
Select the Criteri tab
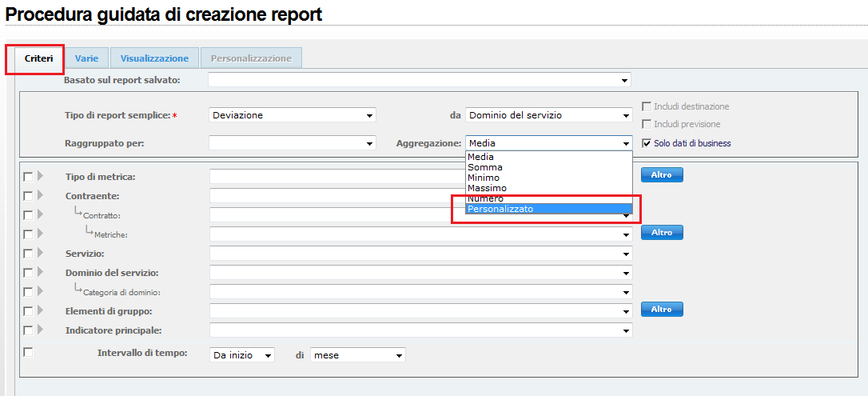38,58
